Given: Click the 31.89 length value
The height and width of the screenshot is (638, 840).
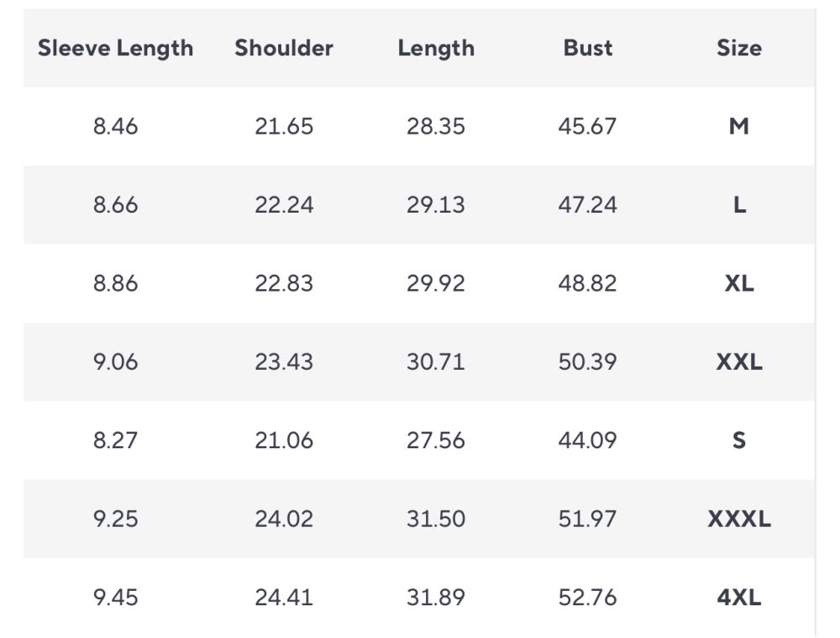Looking at the screenshot, I should [x=436, y=598].
